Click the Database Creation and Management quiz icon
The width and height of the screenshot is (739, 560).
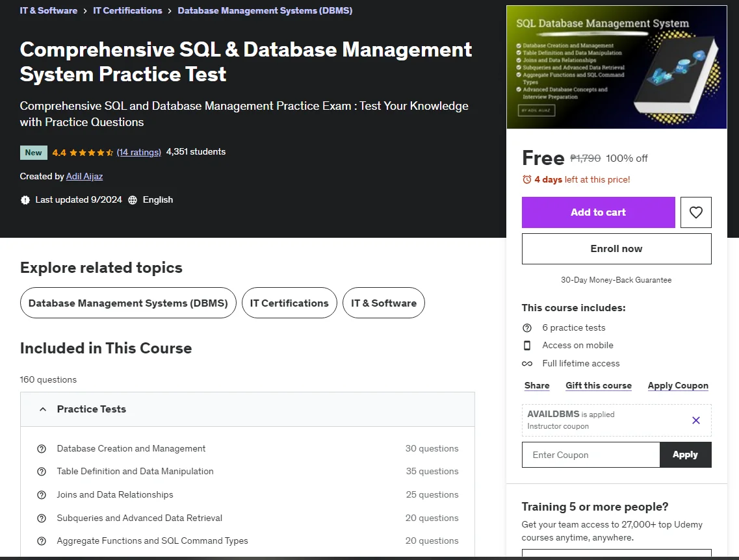click(x=42, y=449)
